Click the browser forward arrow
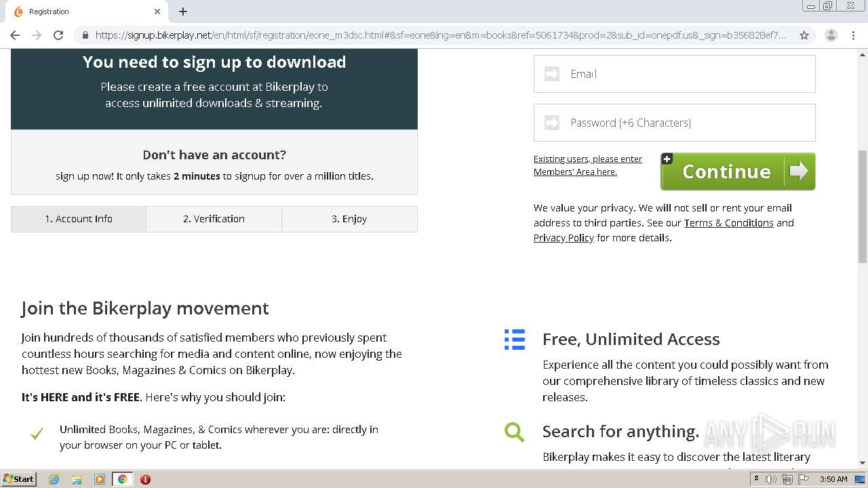Image resolution: width=868 pixels, height=488 pixels. 37,35
